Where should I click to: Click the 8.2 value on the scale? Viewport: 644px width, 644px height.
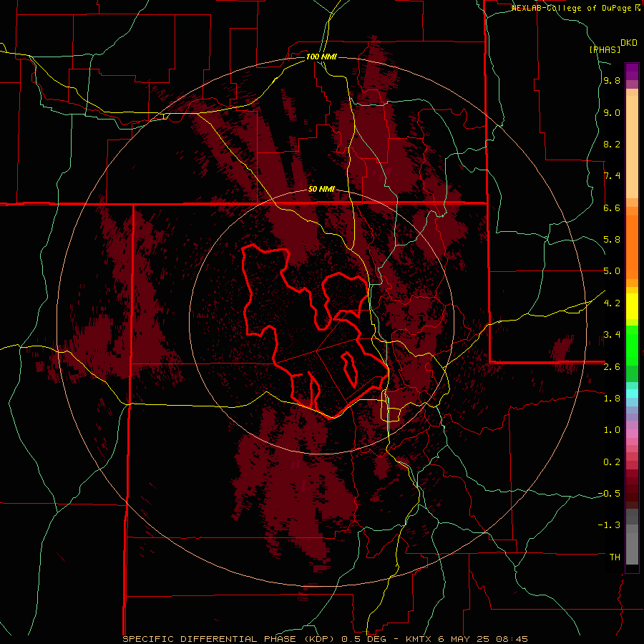(612, 144)
